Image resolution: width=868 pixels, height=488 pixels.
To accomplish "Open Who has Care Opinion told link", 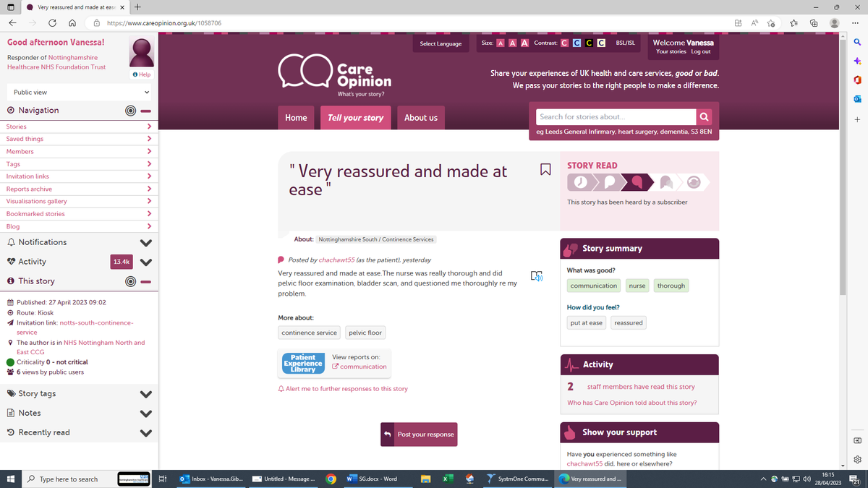I will point(632,403).
